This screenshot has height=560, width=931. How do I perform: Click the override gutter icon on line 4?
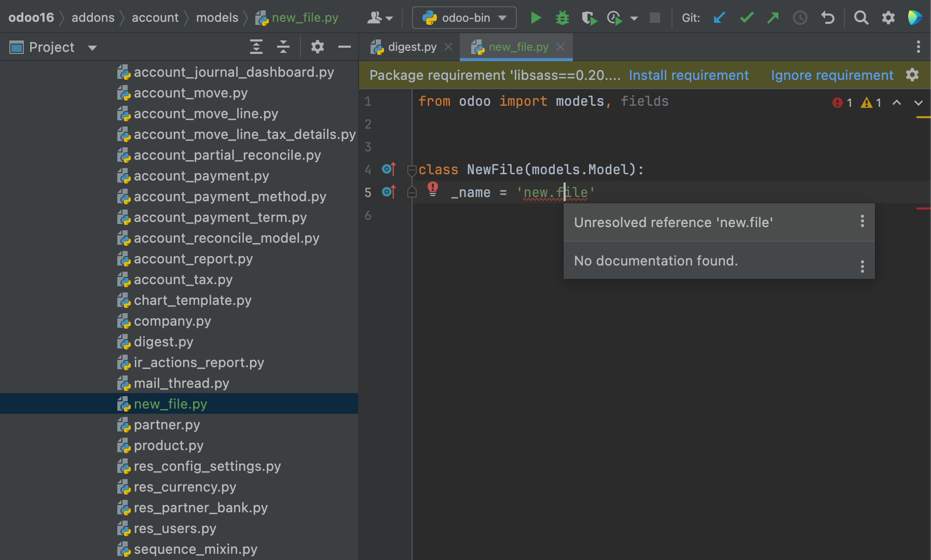tap(389, 169)
